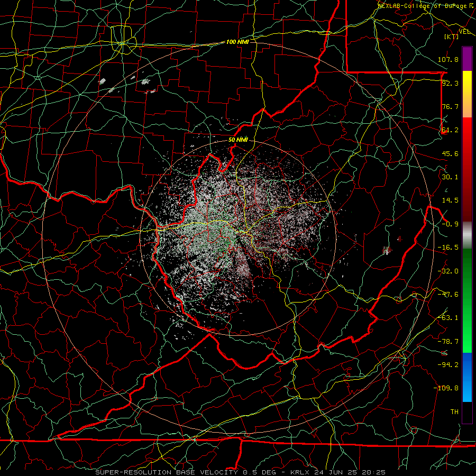Viewport: 476px width, 476px height.
Task: Click the Super-Resolution Base Velocity KRLX caption
Action: (x=241, y=472)
